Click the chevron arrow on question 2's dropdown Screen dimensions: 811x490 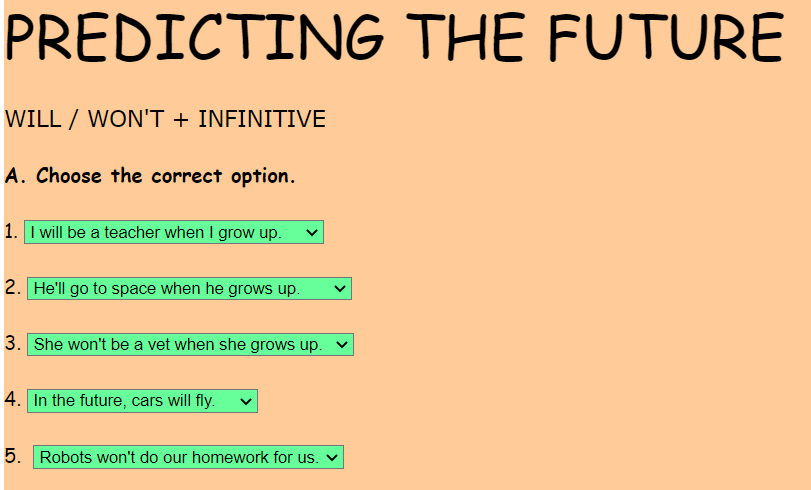click(x=340, y=288)
